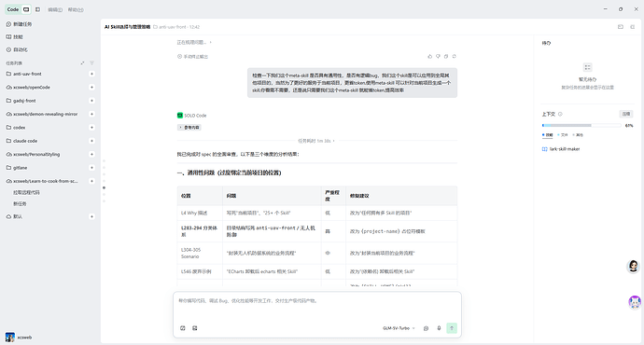Add task to PersonalStyling with plus
Image resolution: width=644 pixels, height=345 pixels.
point(91,154)
